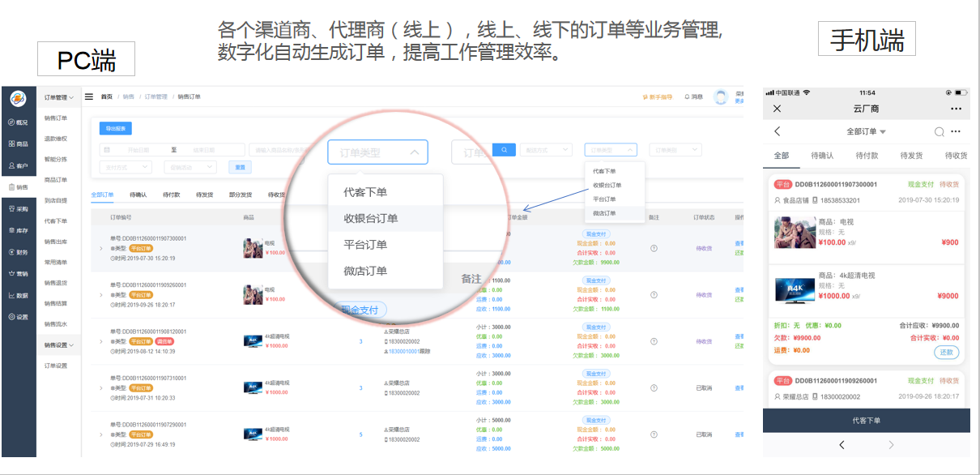Expand order row DD0B112600011908120001
This screenshot has width=980, height=475.
pos(101,341)
